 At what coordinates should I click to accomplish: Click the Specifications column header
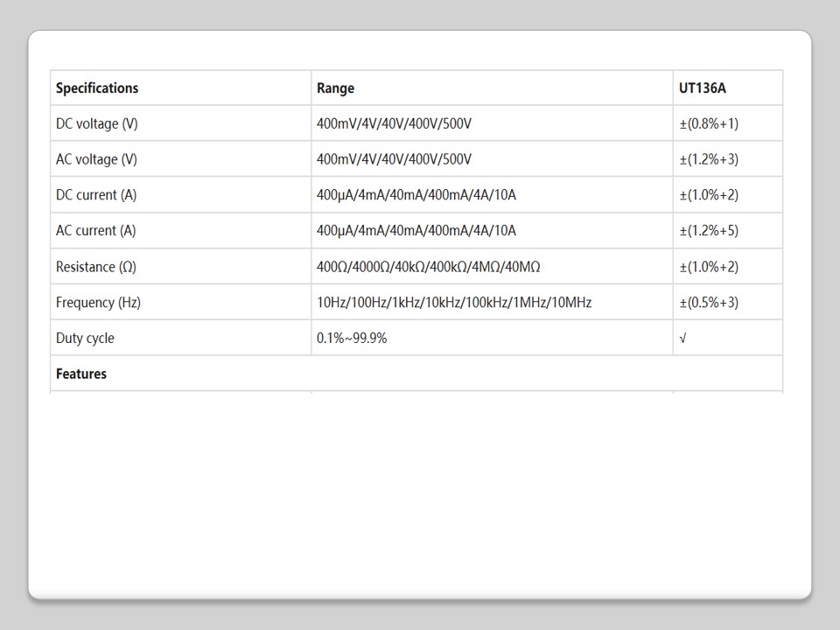97,88
